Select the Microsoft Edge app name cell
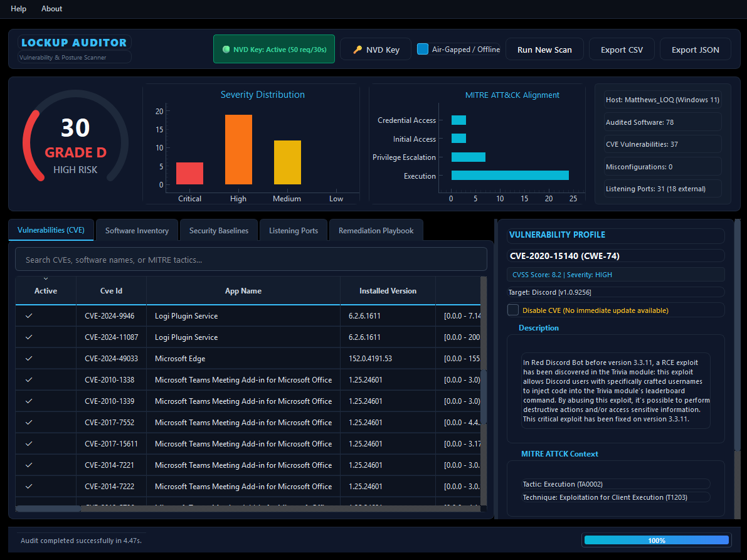This screenshot has height=560, width=747. coord(243,359)
